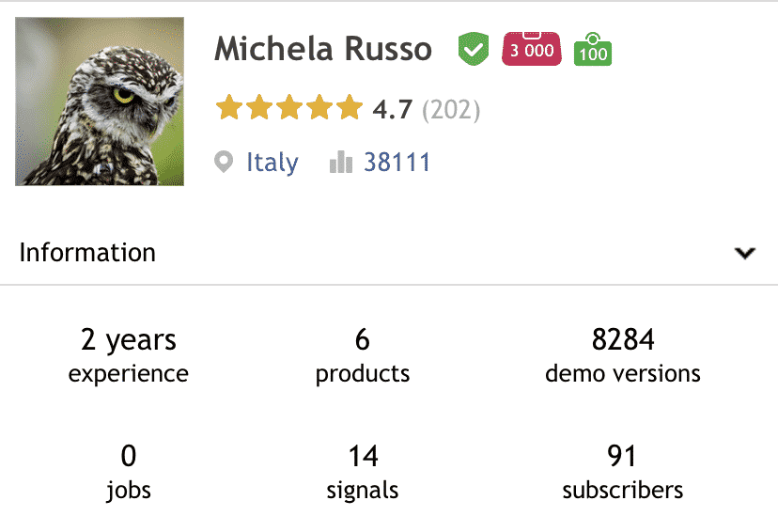
Task: Open the 14 signals stat
Action: (x=363, y=472)
